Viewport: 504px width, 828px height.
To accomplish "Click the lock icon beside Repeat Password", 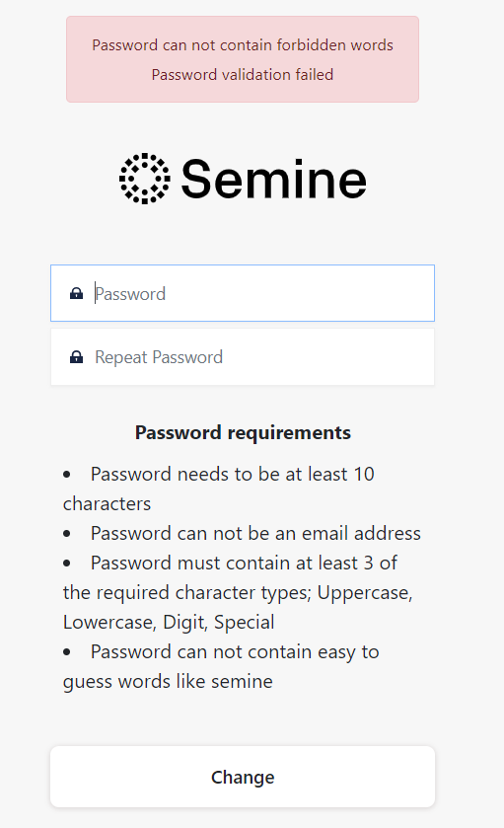I will click(x=77, y=357).
